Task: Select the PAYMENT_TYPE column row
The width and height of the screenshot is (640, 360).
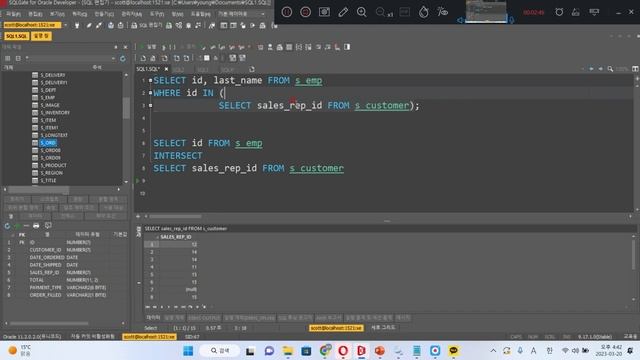Action: (65, 287)
